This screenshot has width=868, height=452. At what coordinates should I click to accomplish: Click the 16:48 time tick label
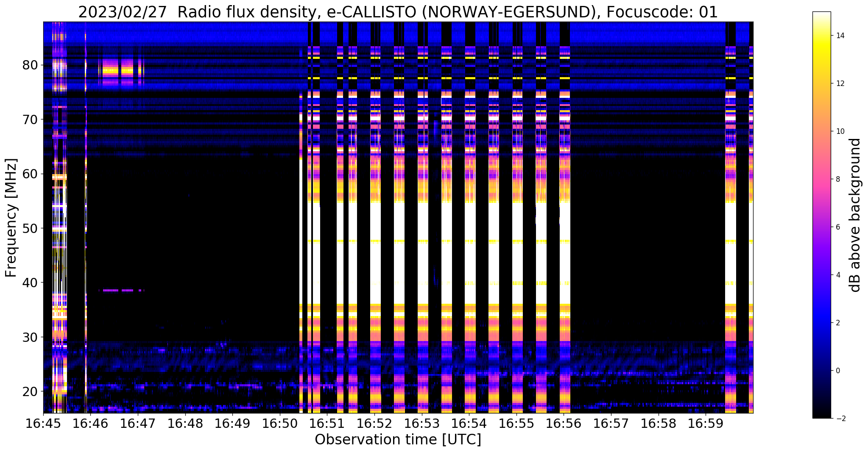coord(185,423)
